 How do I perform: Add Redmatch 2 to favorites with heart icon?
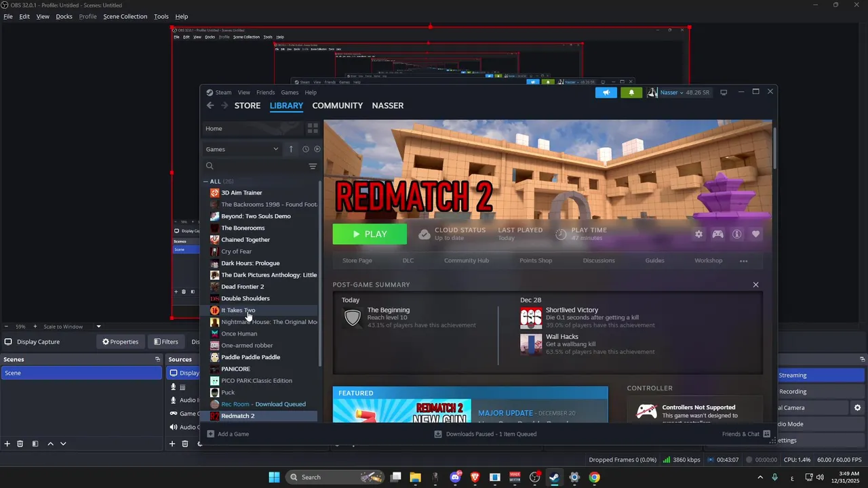tap(755, 235)
